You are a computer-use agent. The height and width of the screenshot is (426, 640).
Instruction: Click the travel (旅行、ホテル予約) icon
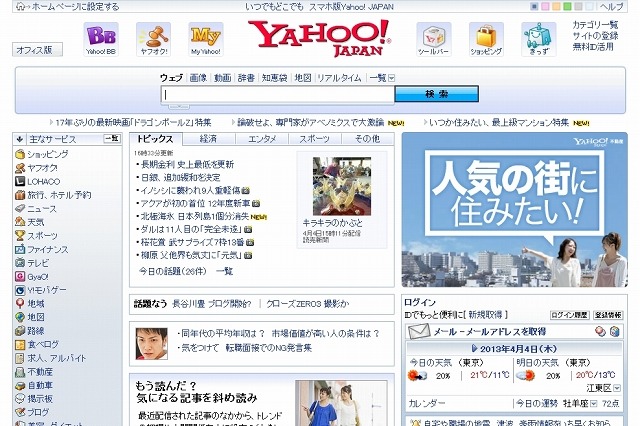coord(20,195)
